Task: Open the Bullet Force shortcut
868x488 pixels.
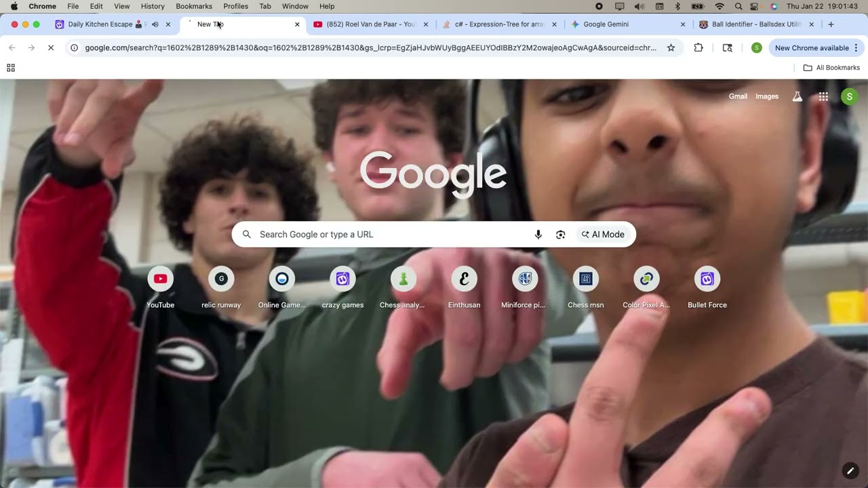Action: pyautogui.click(x=707, y=279)
